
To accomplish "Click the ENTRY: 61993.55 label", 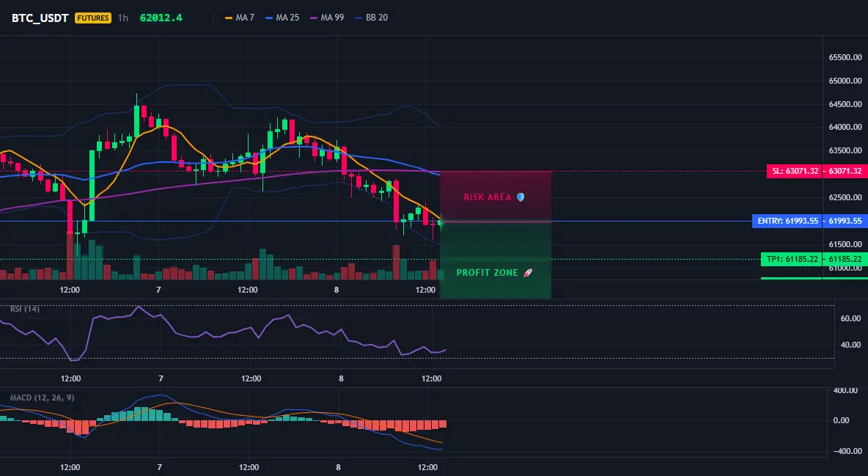I will pyautogui.click(x=787, y=221).
